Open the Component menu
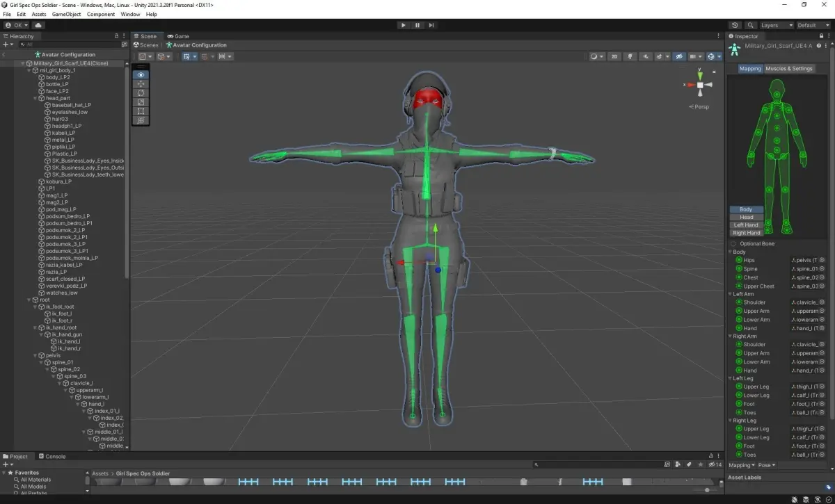835x504 pixels. coord(101,14)
